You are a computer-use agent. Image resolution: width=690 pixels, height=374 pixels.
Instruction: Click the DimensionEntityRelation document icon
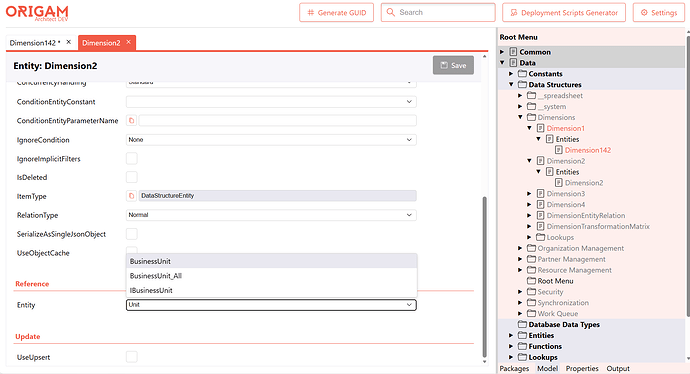point(541,215)
